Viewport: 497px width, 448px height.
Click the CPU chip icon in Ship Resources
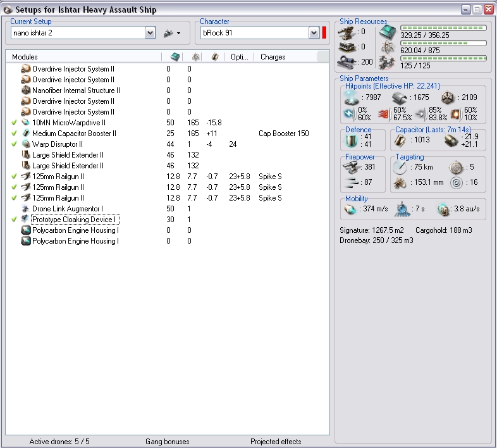[x=388, y=32]
